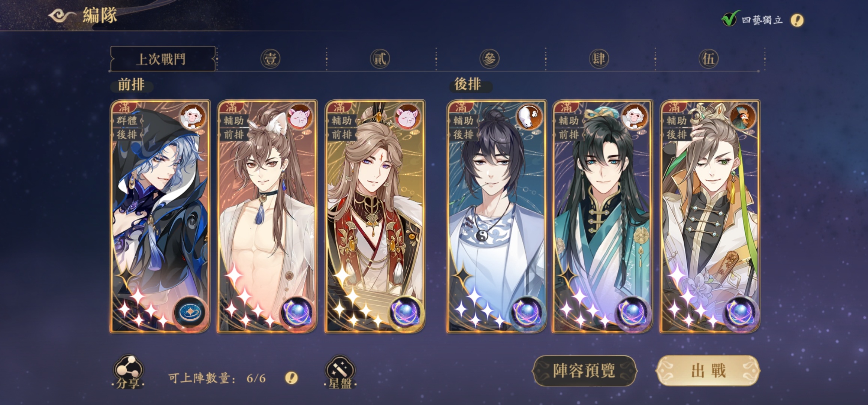Click the info icon next to 6/6 count
Screen dimensions: 868x405
click(x=291, y=378)
